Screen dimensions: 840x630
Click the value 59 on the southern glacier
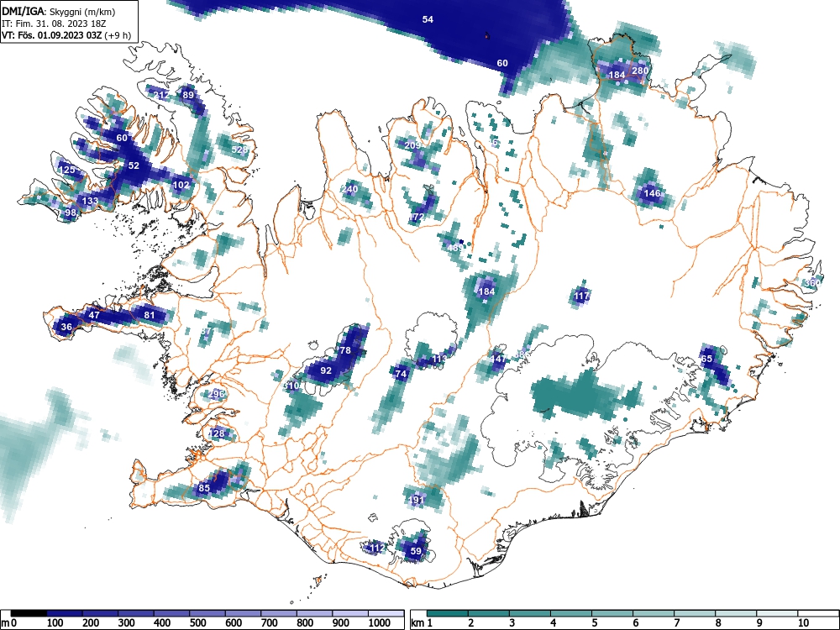pos(416,551)
